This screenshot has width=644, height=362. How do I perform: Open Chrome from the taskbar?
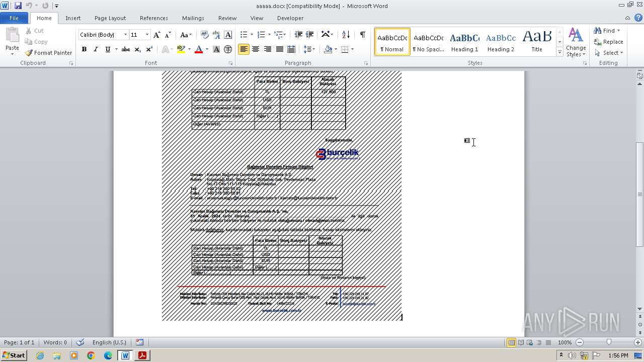[91, 355]
